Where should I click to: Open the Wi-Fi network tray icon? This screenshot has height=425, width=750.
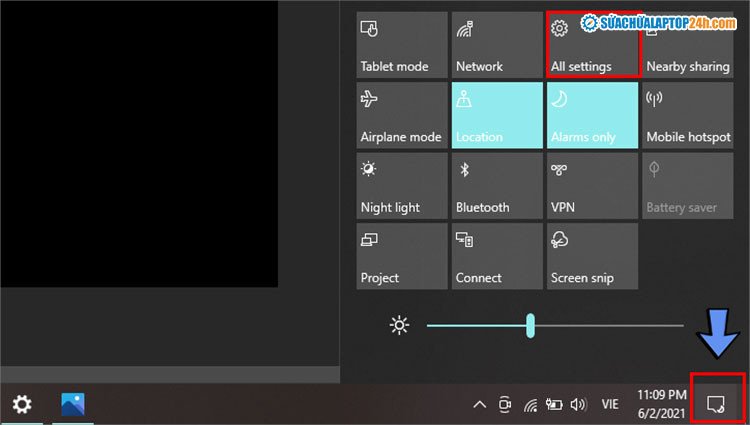click(530, 405)
